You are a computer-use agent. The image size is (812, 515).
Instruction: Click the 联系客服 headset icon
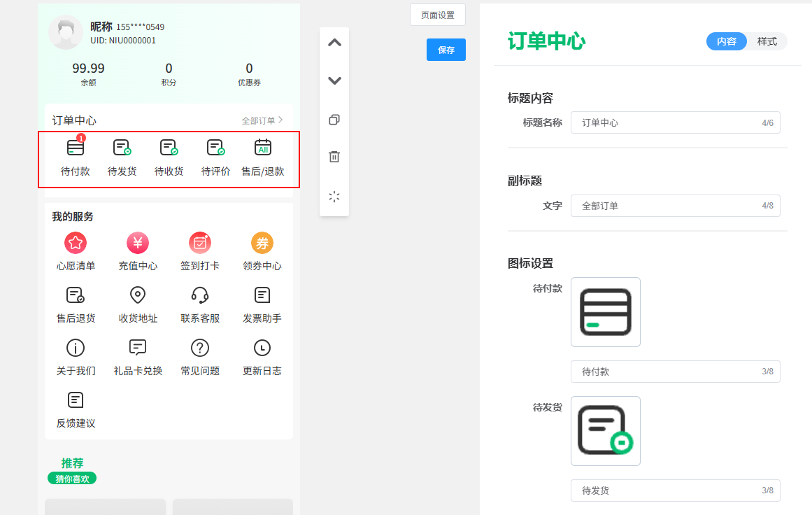[x=200, y=295]
